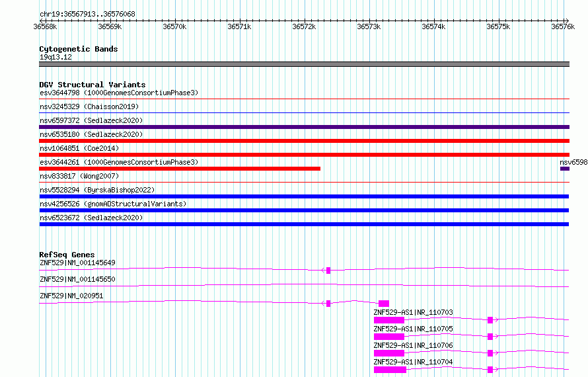Click the ZNF529|NM_020951 transcript label
The height and width of the screenshot is (377, 588).
point(71,296)
